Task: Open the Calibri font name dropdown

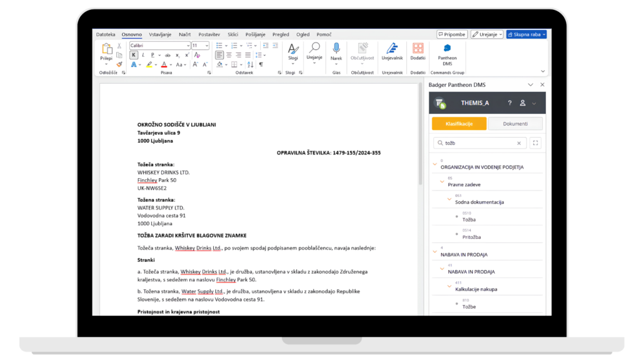Action: pyautogui.click(x=188, y=46)
